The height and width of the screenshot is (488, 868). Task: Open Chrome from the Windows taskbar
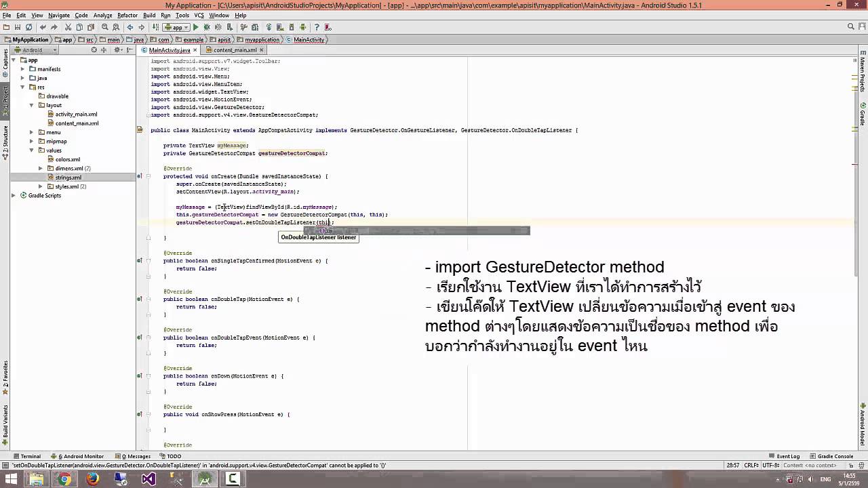click(x=64, y=479)
